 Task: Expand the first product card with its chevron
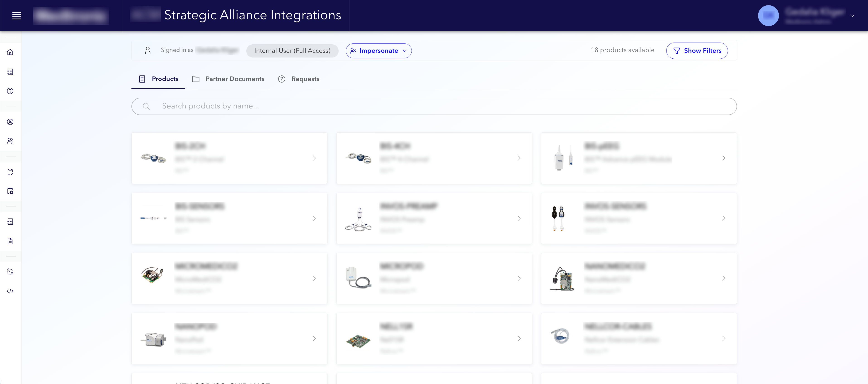[314, 158]
